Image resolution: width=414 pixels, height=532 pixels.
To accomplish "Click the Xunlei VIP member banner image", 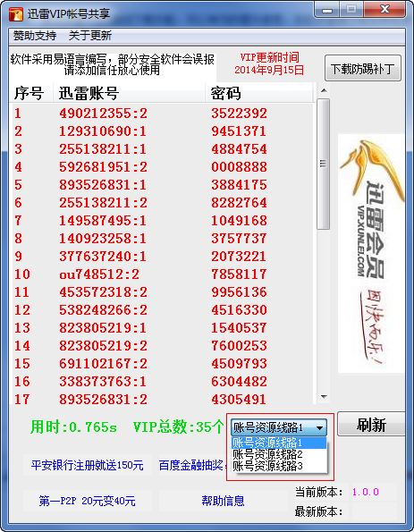I will coord(371,253).
